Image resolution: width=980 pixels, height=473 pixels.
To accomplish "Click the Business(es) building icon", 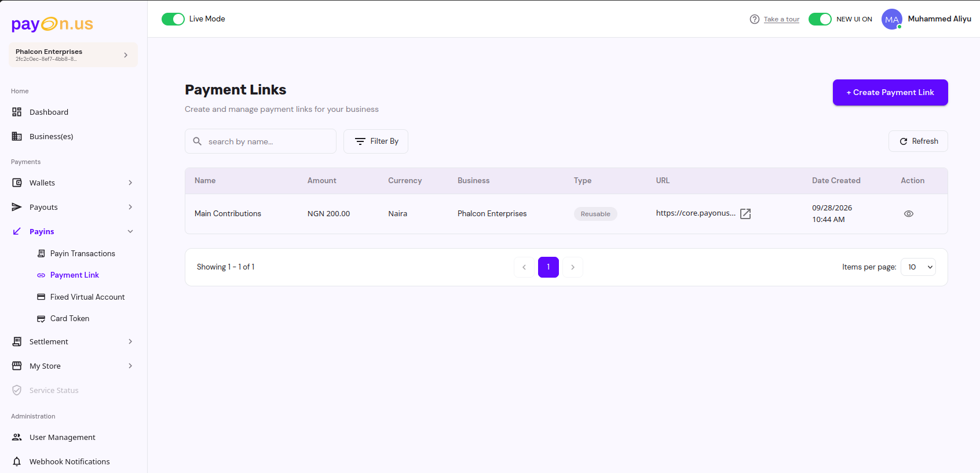I will pos(17,136).
